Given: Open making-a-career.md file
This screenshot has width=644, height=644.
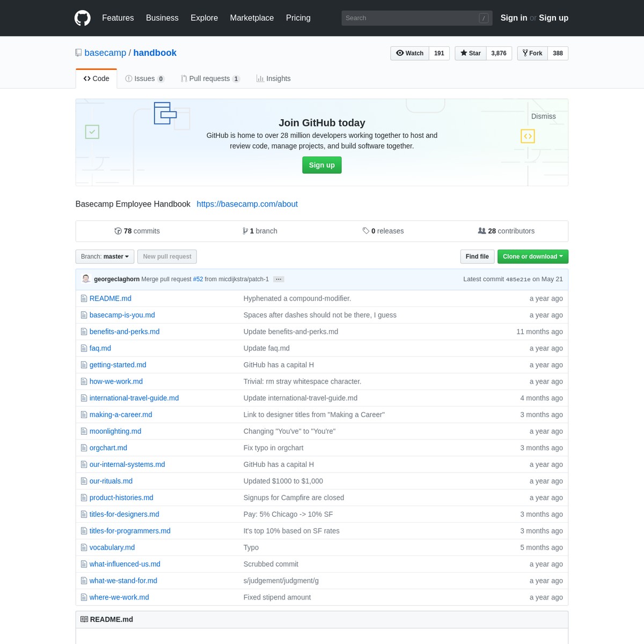Looking at the screenshot, I should coord(121,415).
